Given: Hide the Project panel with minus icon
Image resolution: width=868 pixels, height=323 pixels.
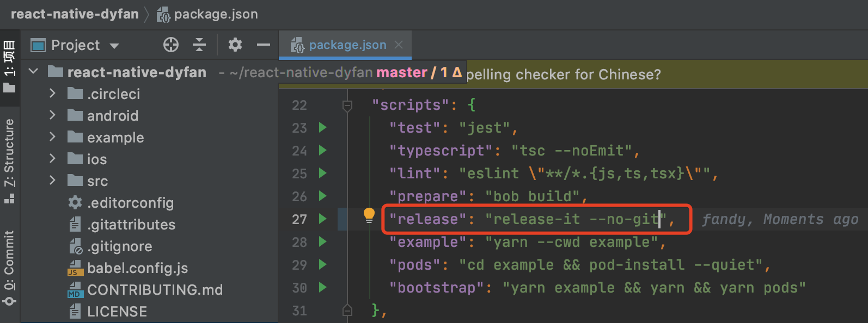Looking at the screenshot, I should point(264,45).
